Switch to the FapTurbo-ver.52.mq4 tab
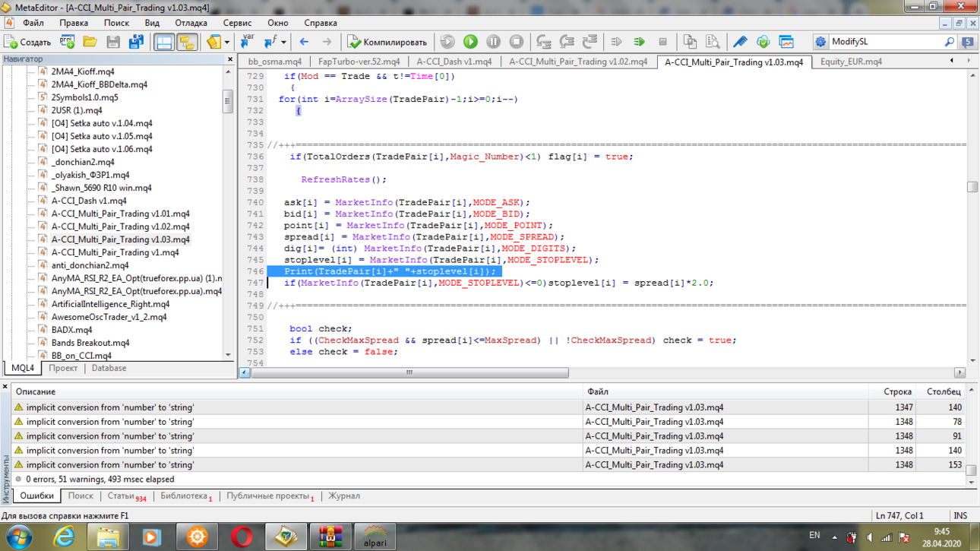Screen dimensions: 980x551 click(359, 62)
